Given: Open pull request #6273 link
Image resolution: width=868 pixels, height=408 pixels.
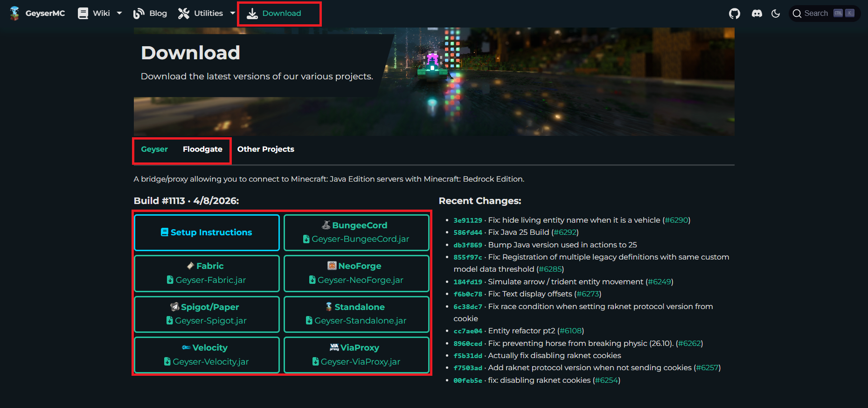Looking at the screenshot, I should click(588, 294).
